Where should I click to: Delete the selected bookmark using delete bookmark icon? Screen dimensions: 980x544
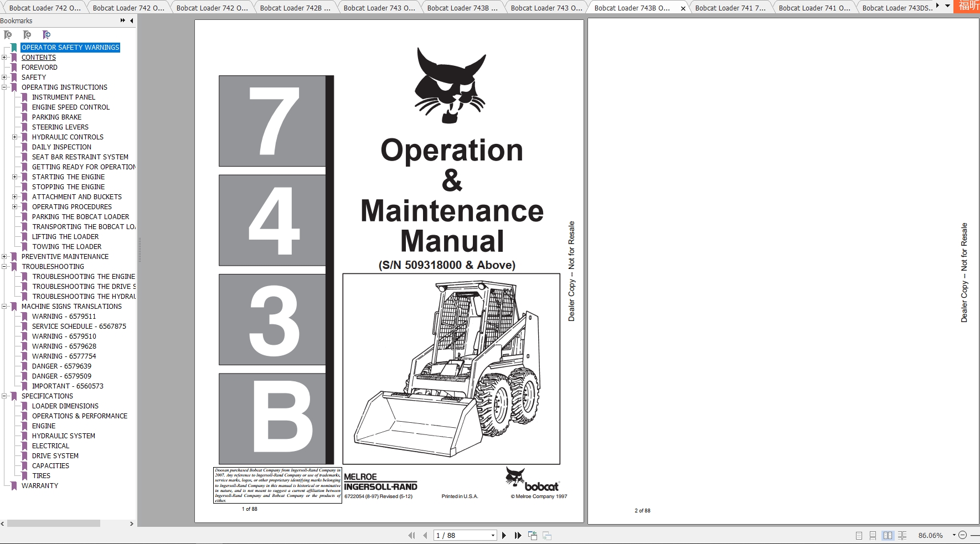8,35
